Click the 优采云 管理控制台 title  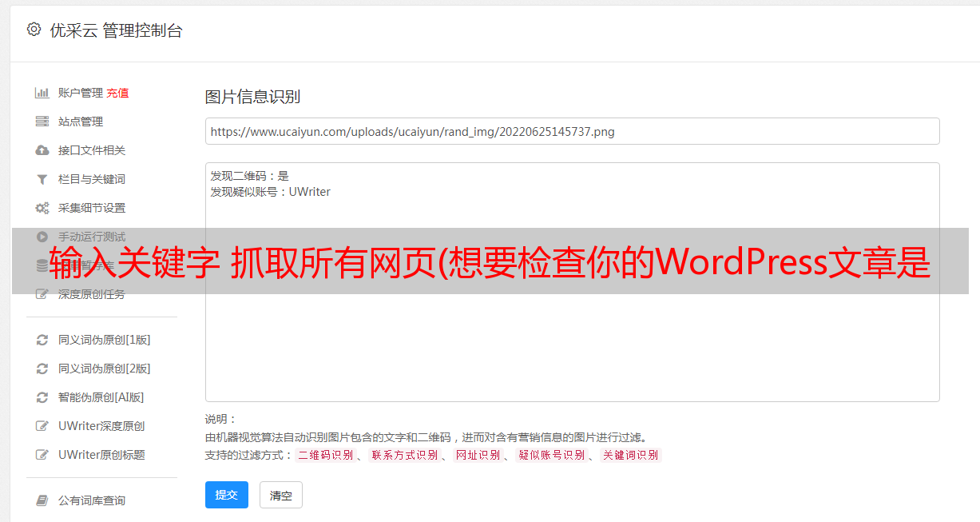116,30
